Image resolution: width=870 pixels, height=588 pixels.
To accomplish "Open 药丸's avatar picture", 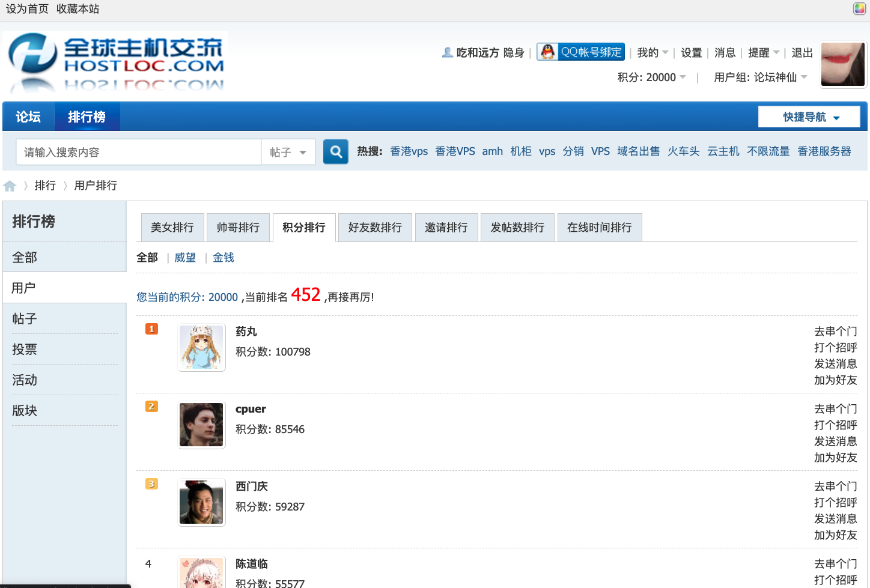I will click(201, 348).
